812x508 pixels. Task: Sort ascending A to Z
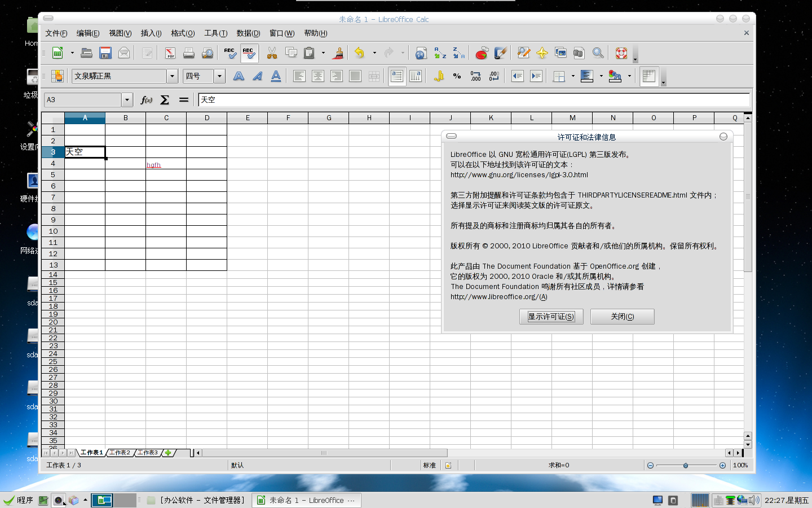[x=440, y=53]
